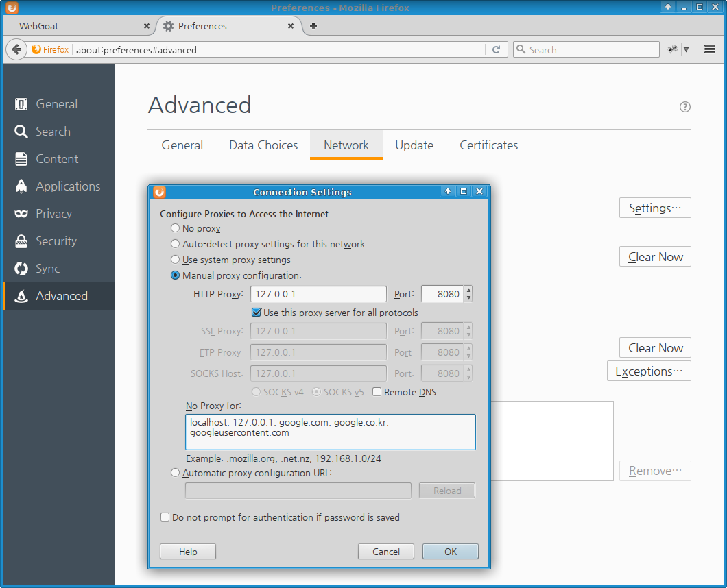Screen dimensions: 727x588
Task: Check Do not prompt for authentication
Action: 165,517
